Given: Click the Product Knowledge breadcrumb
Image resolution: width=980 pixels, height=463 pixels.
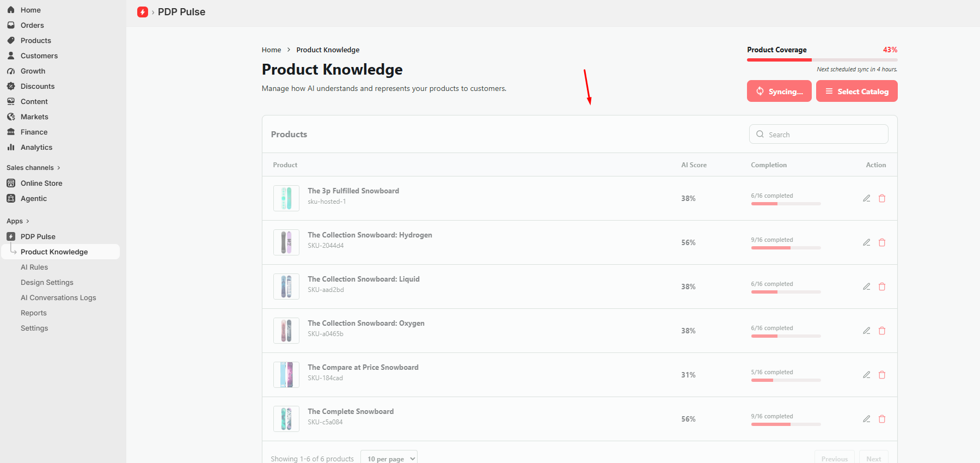Looking at the screenshot, I should click(328, 50).
